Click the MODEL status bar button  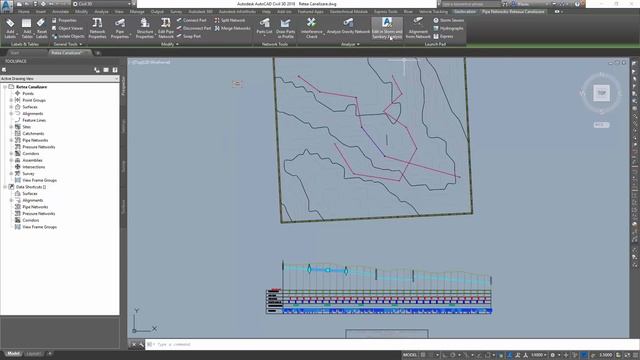(409, 355)
